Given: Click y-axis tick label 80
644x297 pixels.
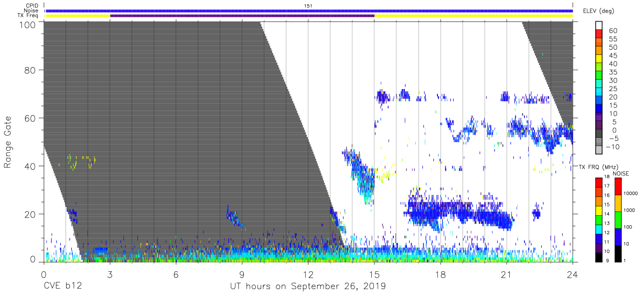Looking at the screenshot, I should [30, 71].
